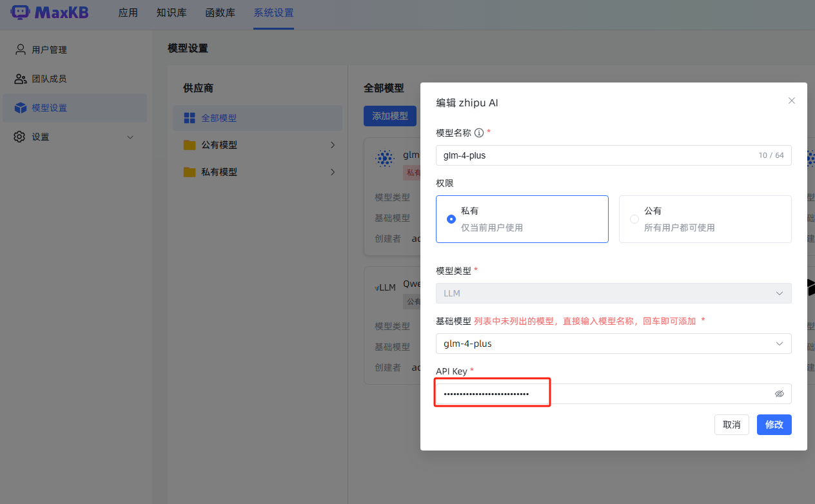Click the 10 / 64 character counter
The height and width of the screenshot is (504, 815).
(x=771, y=155)
